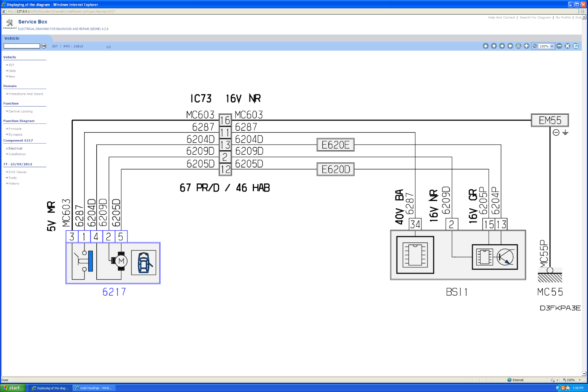This screenshot has height=392, width=588.
Task: Open the My Profile link
Action: coord(563,17)
